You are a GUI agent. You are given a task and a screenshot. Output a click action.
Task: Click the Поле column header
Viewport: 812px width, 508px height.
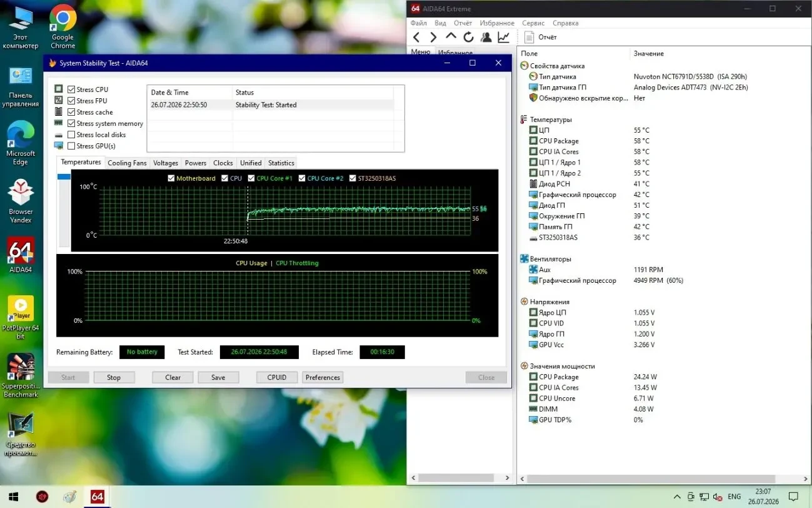(529, 54)
